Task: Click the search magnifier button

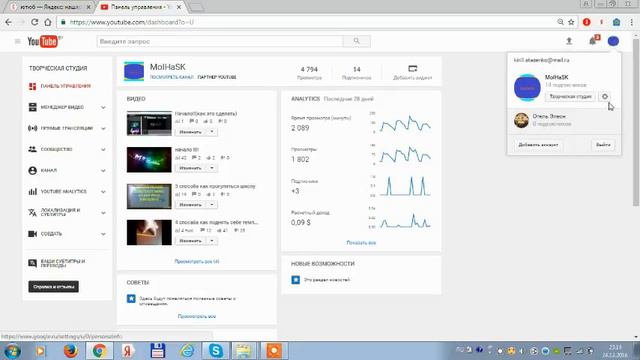Action: tap(357, 41)
